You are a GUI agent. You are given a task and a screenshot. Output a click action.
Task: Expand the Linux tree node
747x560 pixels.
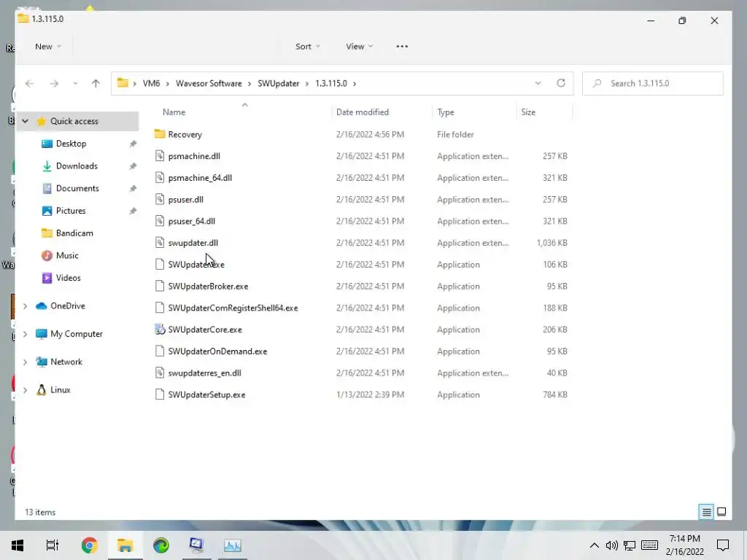click(26, 390)
